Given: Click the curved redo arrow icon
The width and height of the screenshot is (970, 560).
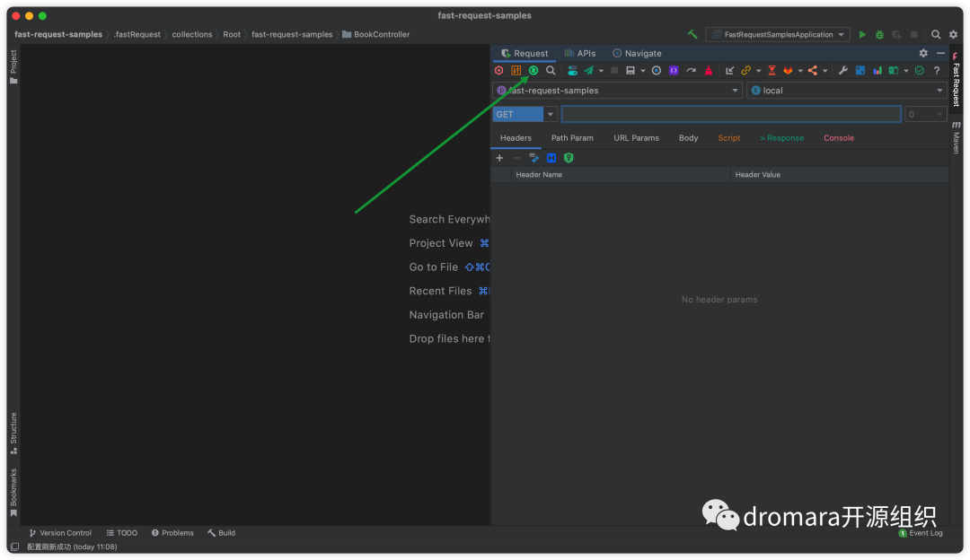Looking at the screenshot, I should [x=691, y=71].
